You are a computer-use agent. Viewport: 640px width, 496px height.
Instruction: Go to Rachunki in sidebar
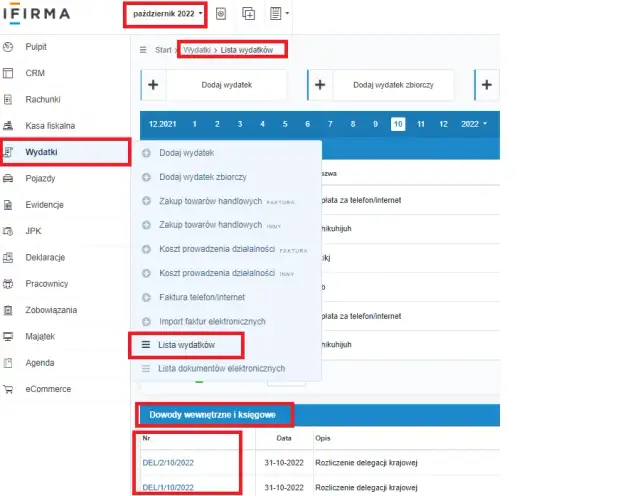[x=43, y=100]
